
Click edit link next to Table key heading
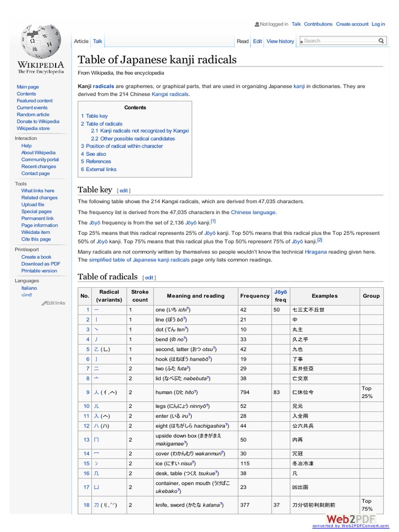(x=124, y=191)
